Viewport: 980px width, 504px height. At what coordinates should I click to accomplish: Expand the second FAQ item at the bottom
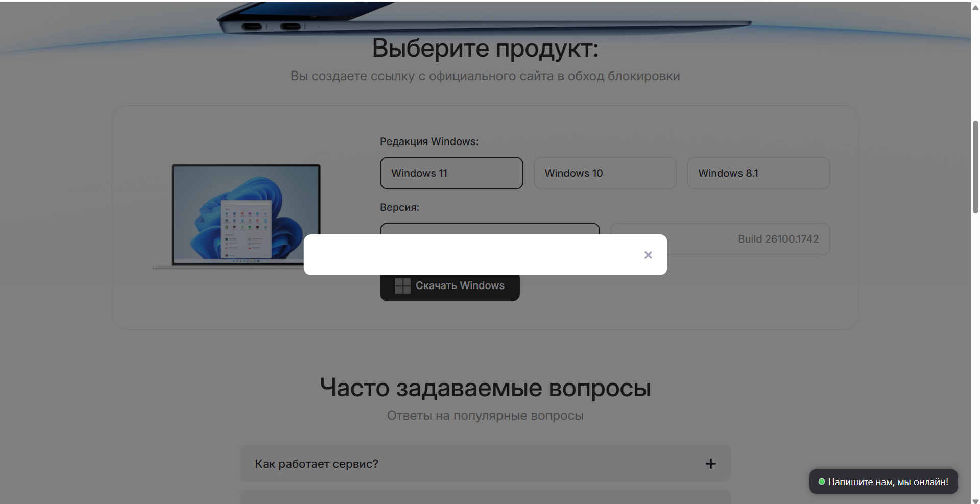tap(485, 497)
